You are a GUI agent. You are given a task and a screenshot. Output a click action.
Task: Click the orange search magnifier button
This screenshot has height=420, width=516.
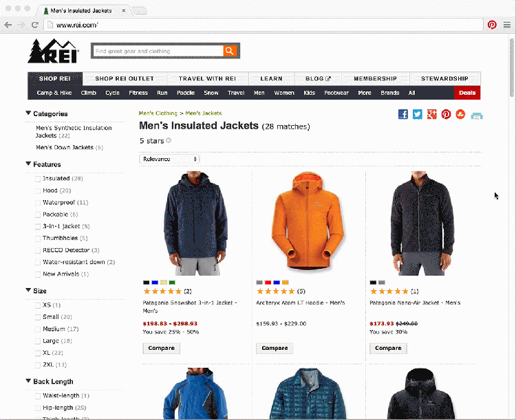coord(230,51)
